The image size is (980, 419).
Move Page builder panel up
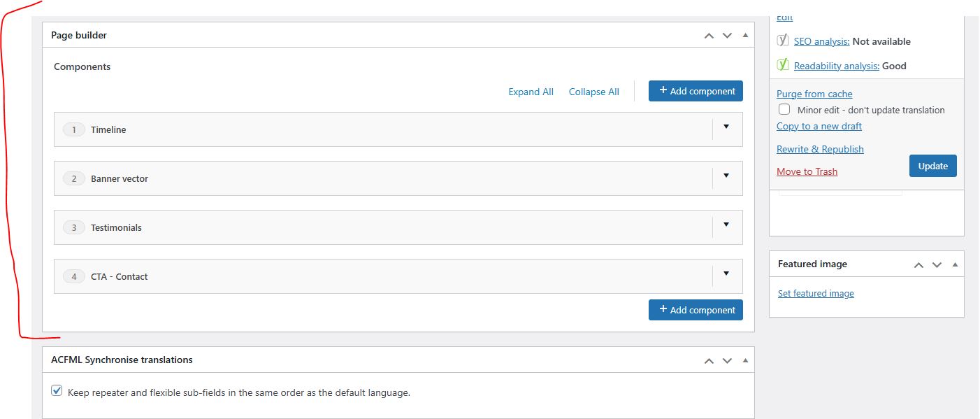tap(709, 36)
